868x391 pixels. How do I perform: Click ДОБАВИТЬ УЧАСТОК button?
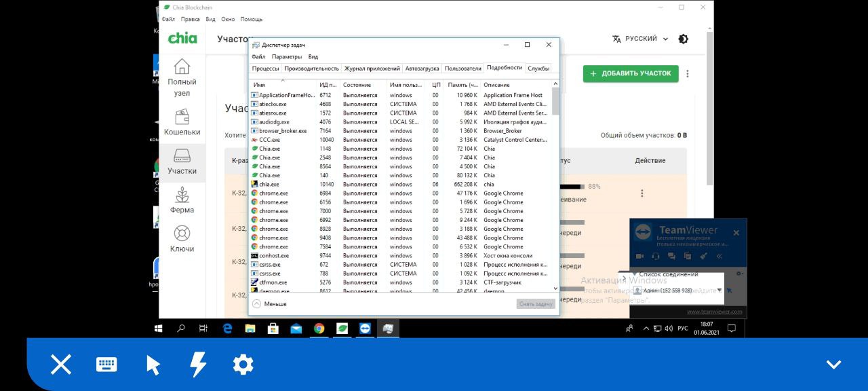click(631, 73)
